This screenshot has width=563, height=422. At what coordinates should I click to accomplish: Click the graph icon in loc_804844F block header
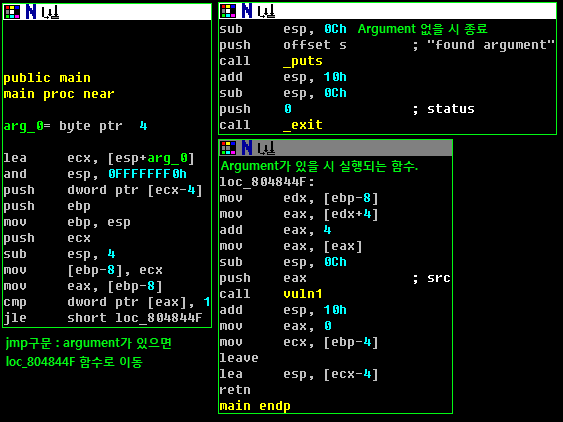pos(266,148)
